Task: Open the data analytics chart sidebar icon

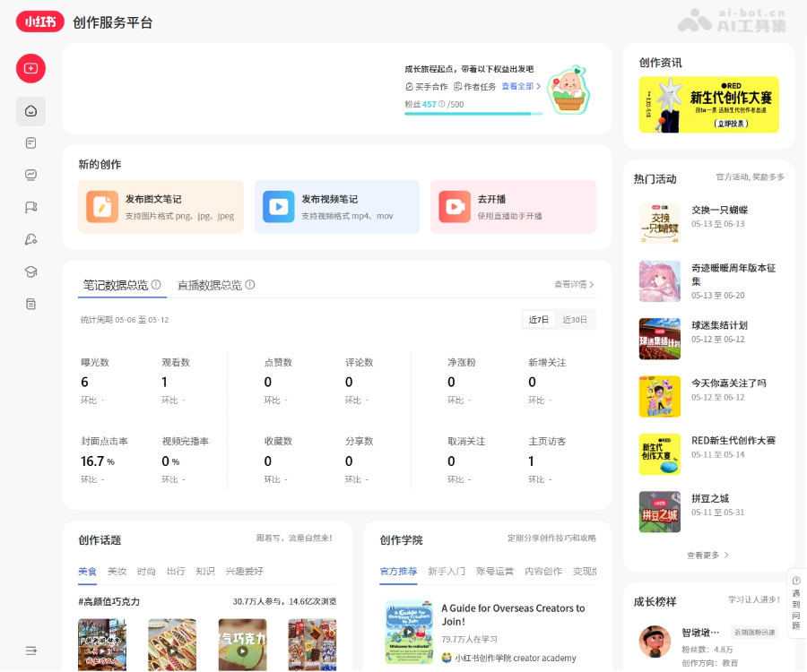Action: pos(30,175)
